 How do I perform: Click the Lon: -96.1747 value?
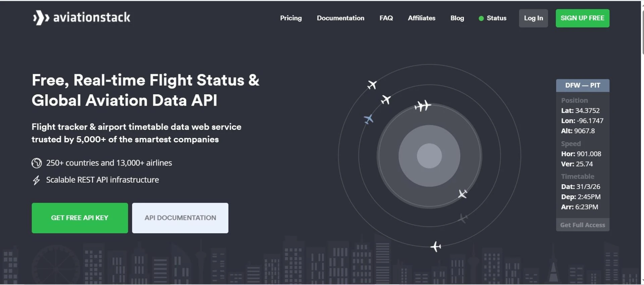[582, 121]
